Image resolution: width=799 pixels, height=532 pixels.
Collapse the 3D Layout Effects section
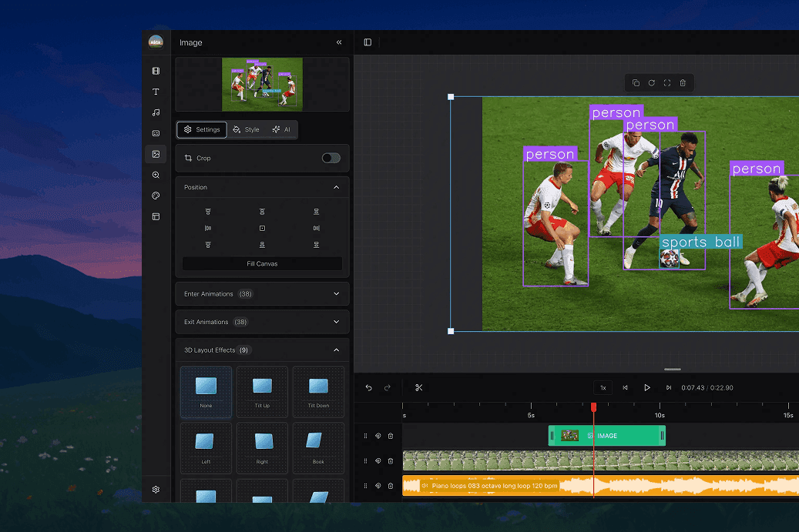pyautogui.click(x=336, y=350)
